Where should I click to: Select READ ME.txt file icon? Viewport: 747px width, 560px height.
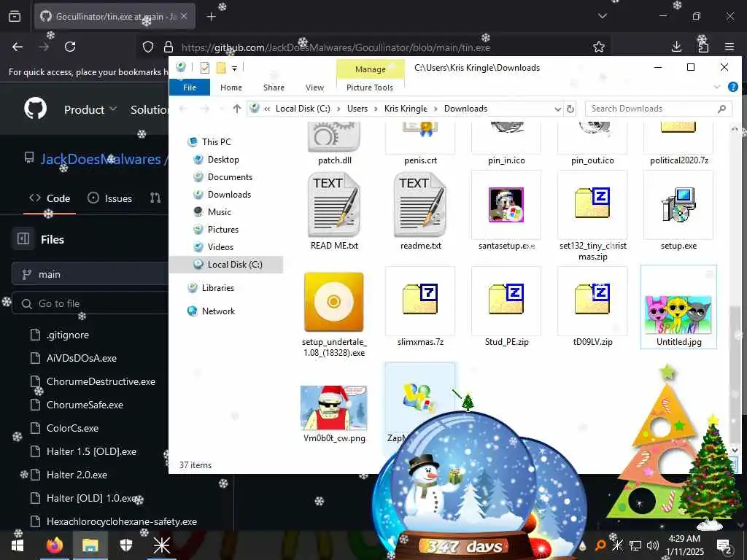pos(334,205)
